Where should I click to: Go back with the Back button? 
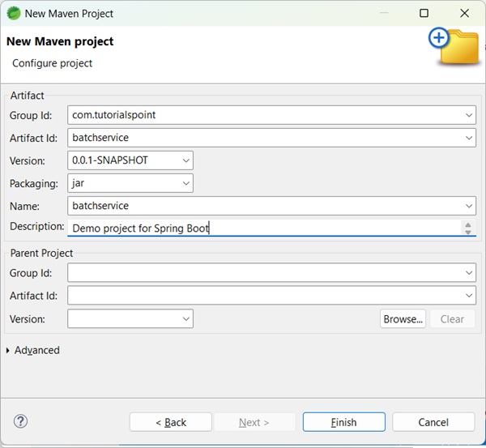pos(171,422)
